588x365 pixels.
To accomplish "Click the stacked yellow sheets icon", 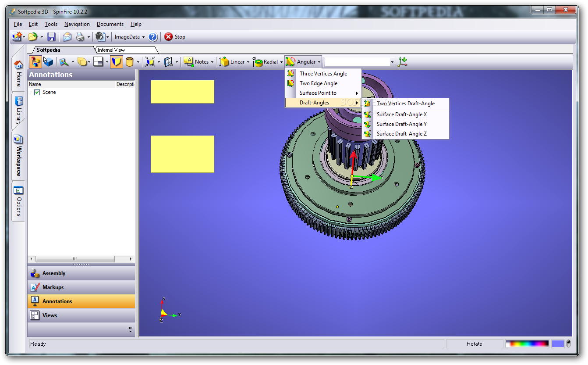I will (x=81, y=62).
